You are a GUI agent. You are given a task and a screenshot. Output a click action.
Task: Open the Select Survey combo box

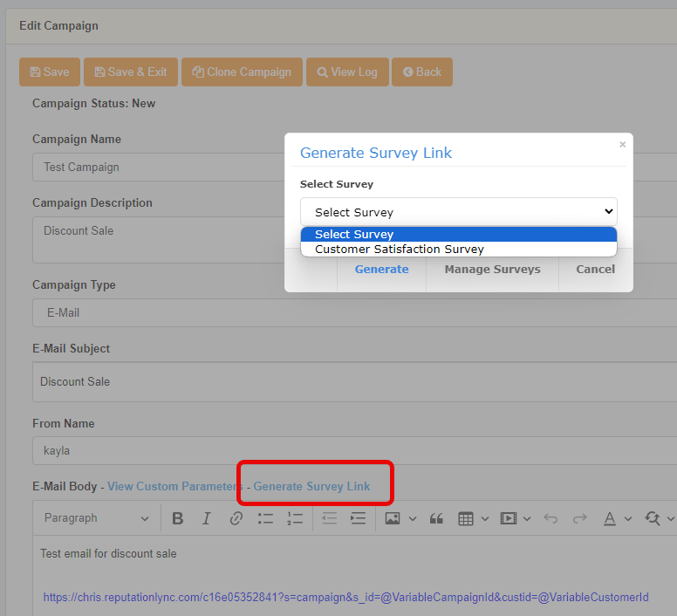pyautogui.click(x=459, y=212)
